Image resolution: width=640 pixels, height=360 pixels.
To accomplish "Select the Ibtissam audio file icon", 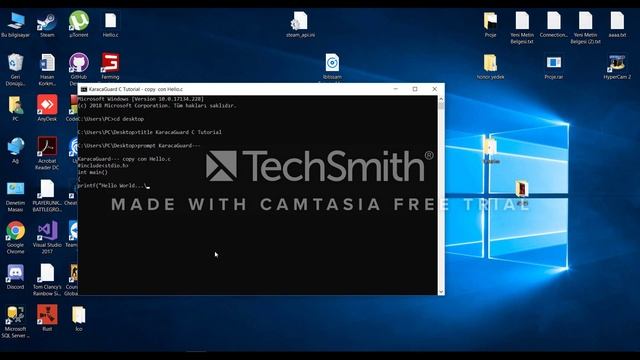I will 332,67.
